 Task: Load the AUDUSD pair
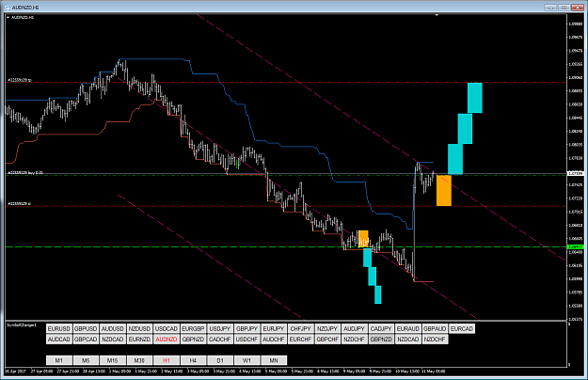[113, 328]
